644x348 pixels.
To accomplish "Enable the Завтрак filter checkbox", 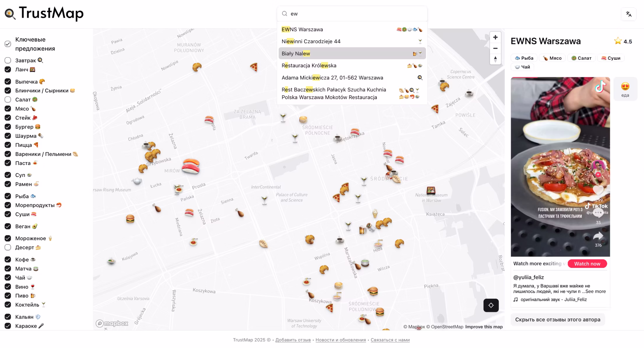I will tap(8, 60).
